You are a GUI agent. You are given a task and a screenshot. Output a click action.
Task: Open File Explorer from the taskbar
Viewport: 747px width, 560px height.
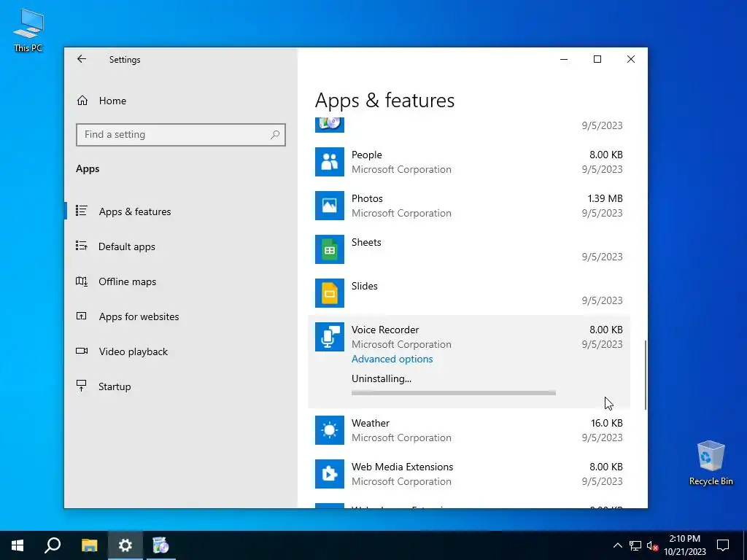pyautogui.click(x=89, y=545)
